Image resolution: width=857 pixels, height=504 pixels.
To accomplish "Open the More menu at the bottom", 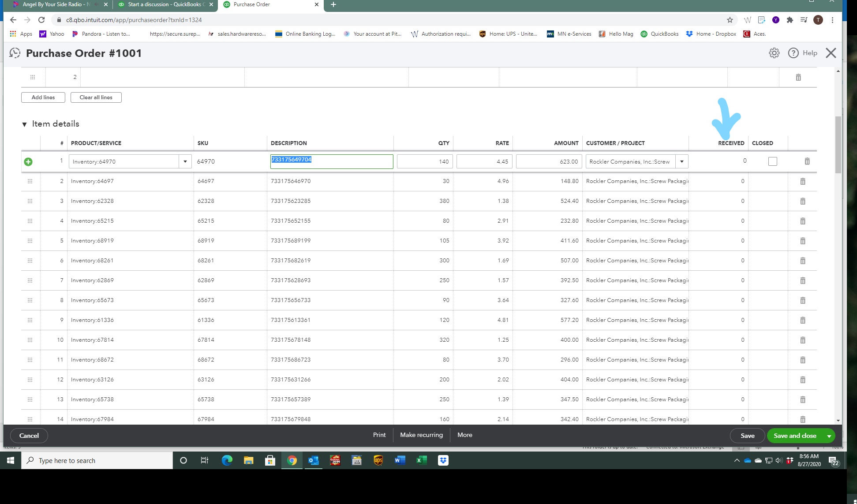I will (x=464, y=435).
